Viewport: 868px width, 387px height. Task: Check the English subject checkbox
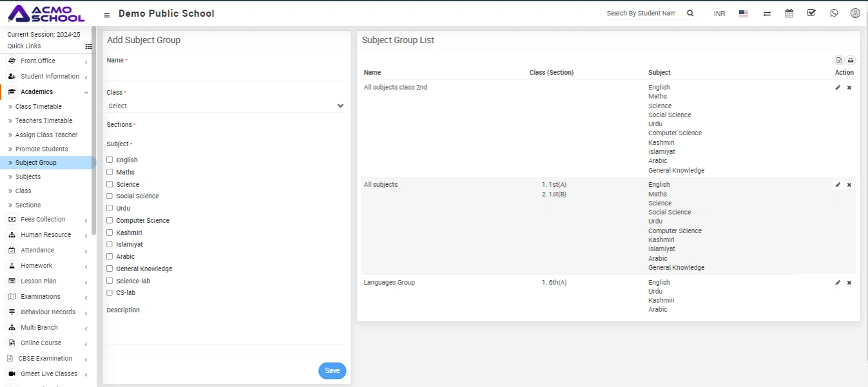[x=110, y=160]
